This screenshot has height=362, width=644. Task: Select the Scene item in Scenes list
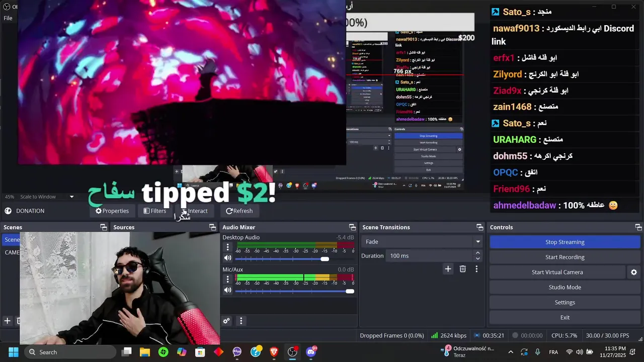coord(11,240)
